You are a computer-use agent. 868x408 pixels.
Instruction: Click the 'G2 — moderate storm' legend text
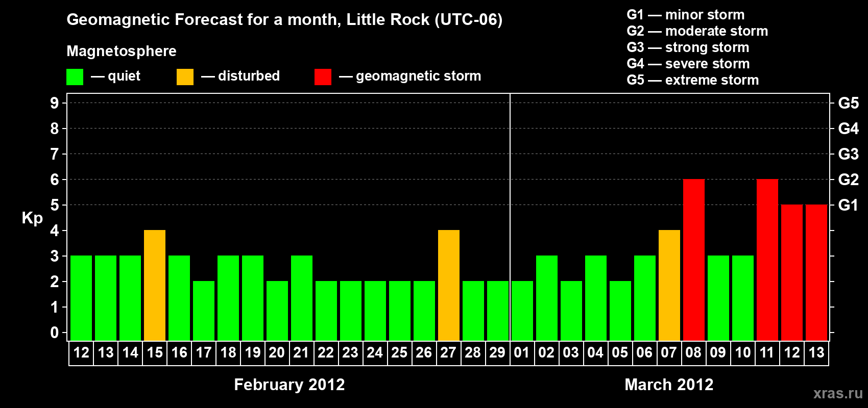pos(697,31)
